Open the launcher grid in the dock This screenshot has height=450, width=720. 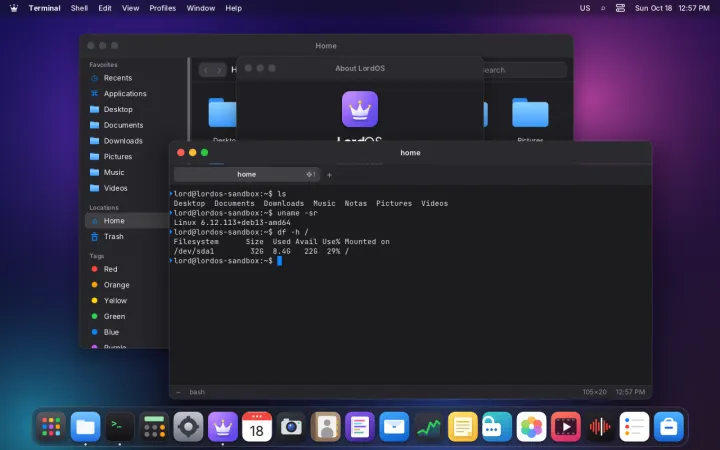click(51, 427)
